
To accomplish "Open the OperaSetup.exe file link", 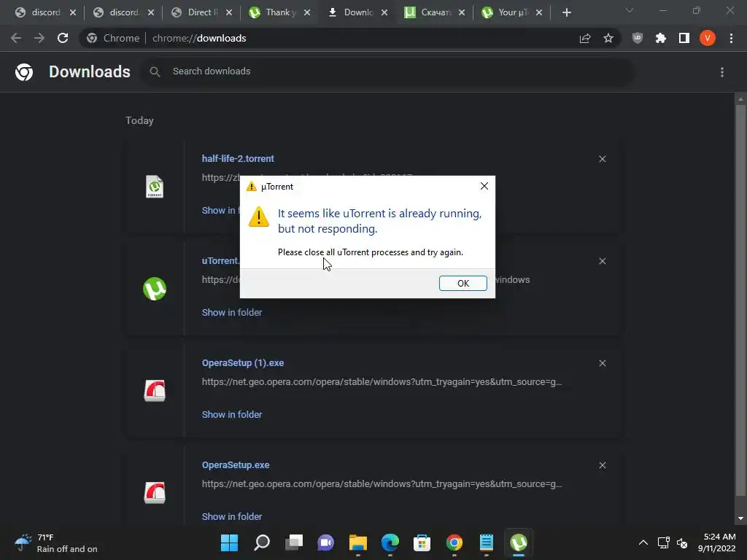I will (x=236, y=465).
